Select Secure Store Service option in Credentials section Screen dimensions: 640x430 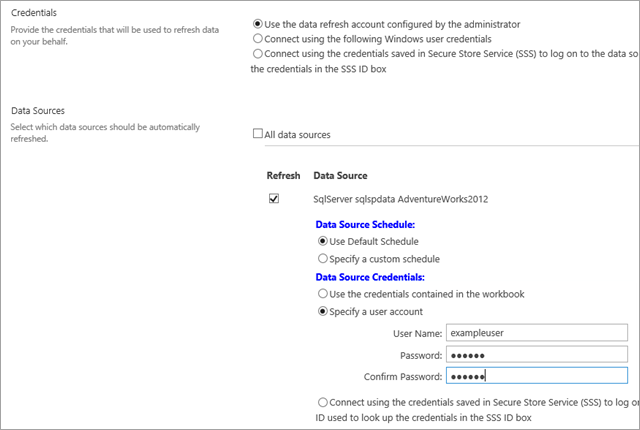point(259,53)
